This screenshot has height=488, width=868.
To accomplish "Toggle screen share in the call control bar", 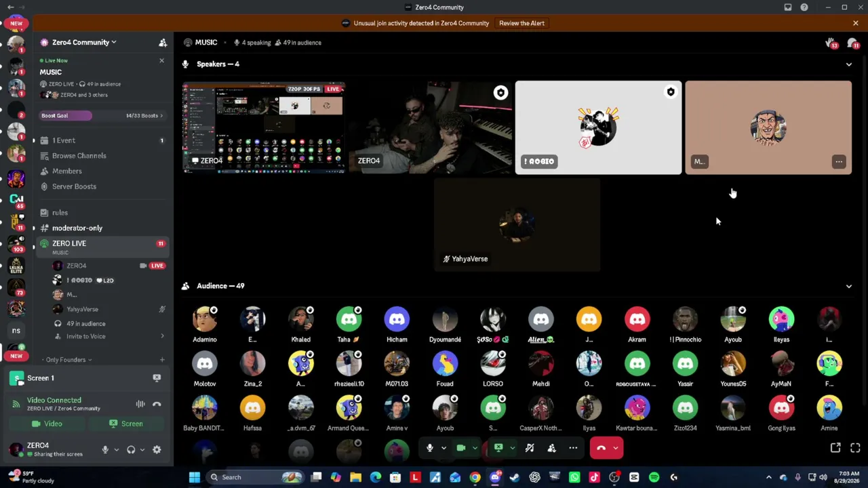I will [498, 448].
